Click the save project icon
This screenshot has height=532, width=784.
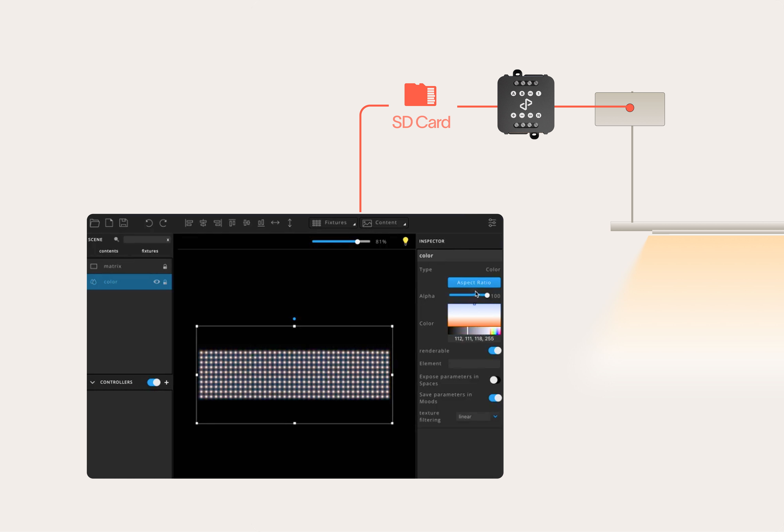click(x=123, y=223)
